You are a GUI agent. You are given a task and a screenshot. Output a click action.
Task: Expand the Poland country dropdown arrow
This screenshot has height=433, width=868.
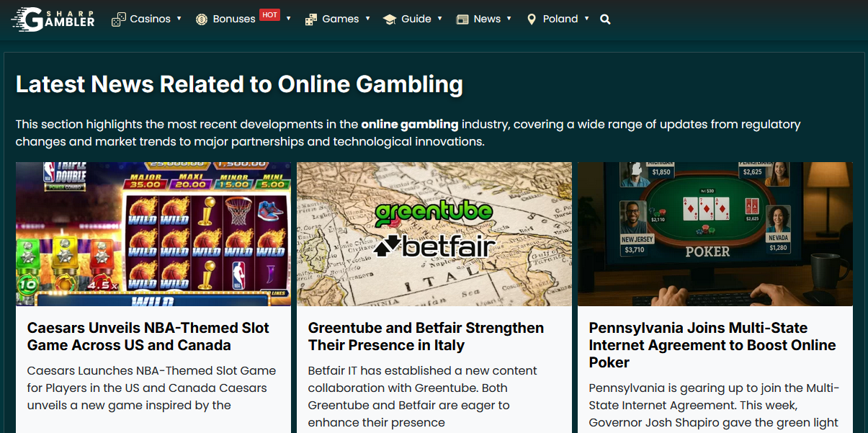[586, 19]
